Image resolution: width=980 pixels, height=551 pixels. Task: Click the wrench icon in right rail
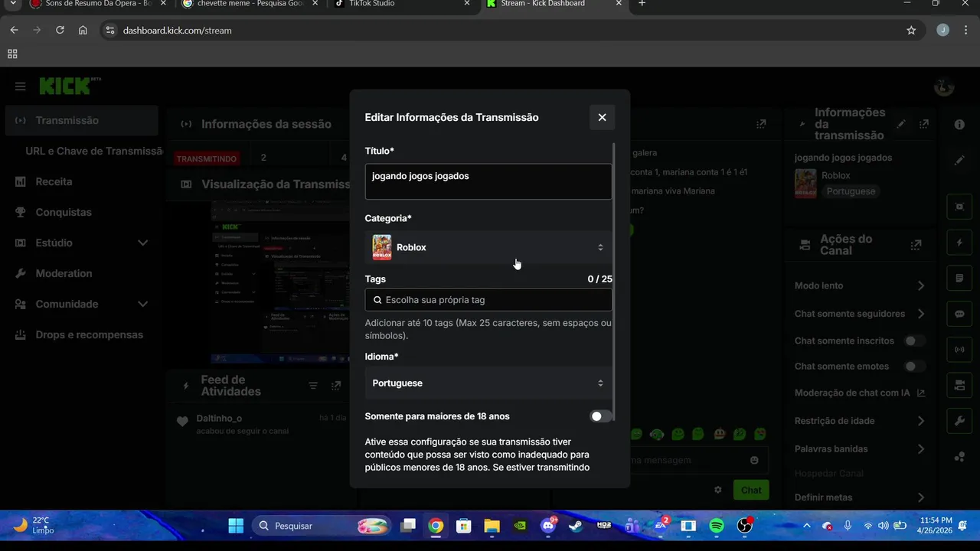(959, 421)
